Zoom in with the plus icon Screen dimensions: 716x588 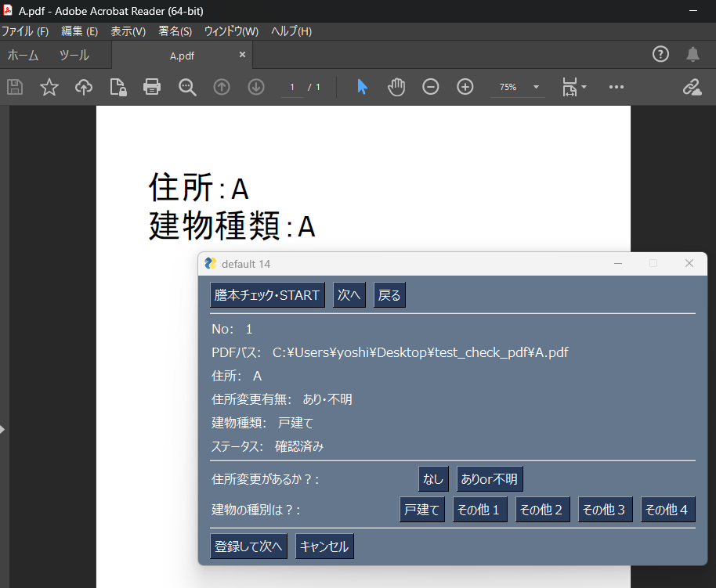pyautogui.click(x=465, y=87)
